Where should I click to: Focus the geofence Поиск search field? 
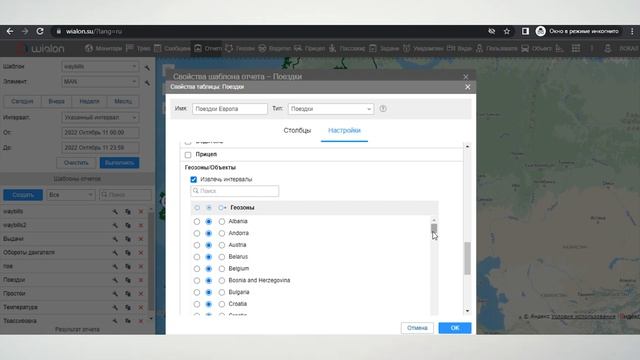(x=235, y=191)
